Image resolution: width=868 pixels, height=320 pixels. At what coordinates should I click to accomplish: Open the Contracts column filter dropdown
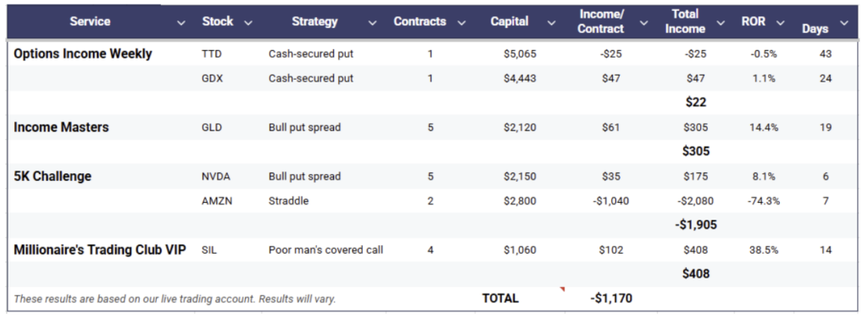pyautogui.click(x=461, y=23)
